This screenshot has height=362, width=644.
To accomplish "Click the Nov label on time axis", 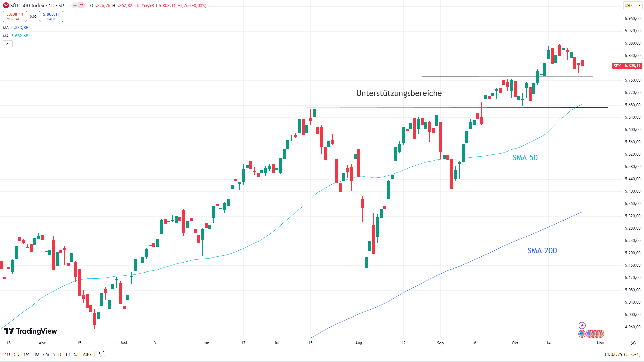I will pos(600,343).
